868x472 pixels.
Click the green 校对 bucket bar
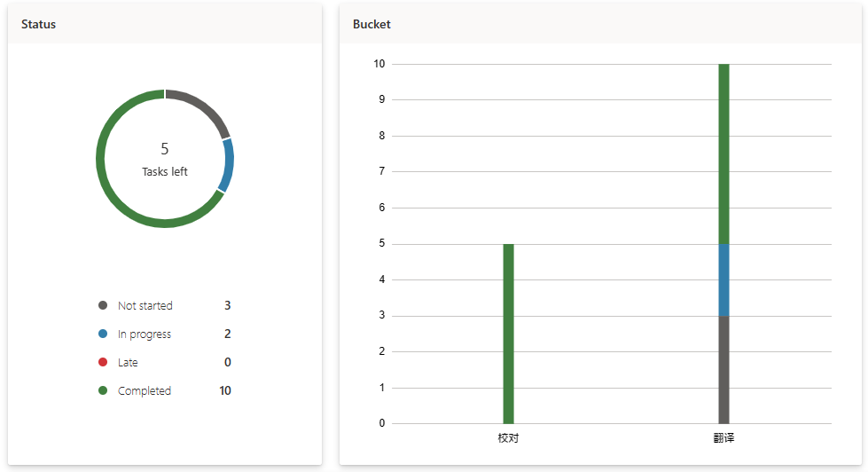(x=508, y=333)
